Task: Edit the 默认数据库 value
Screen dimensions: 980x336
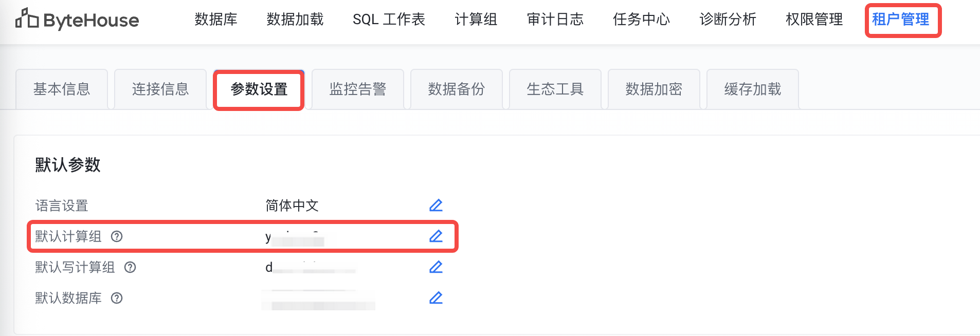Action: 436,298
